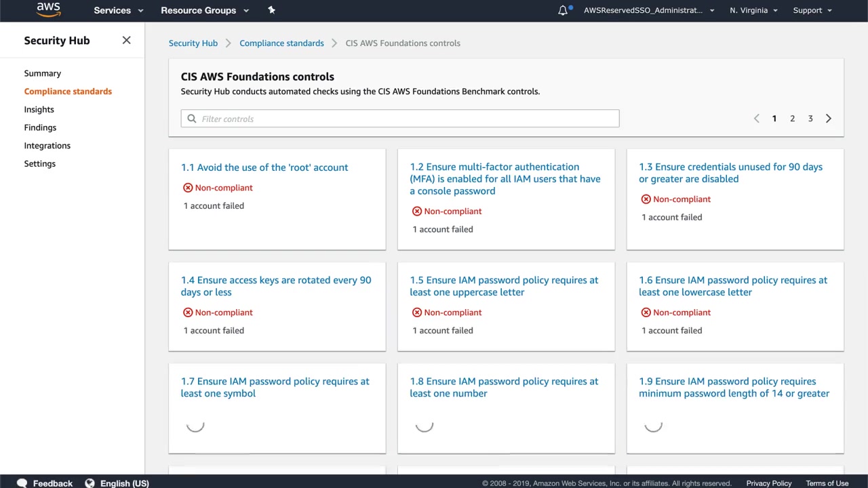868x488 pixels.
Task: Click the pin shortcut icon in header
Action: click(271, 10)
